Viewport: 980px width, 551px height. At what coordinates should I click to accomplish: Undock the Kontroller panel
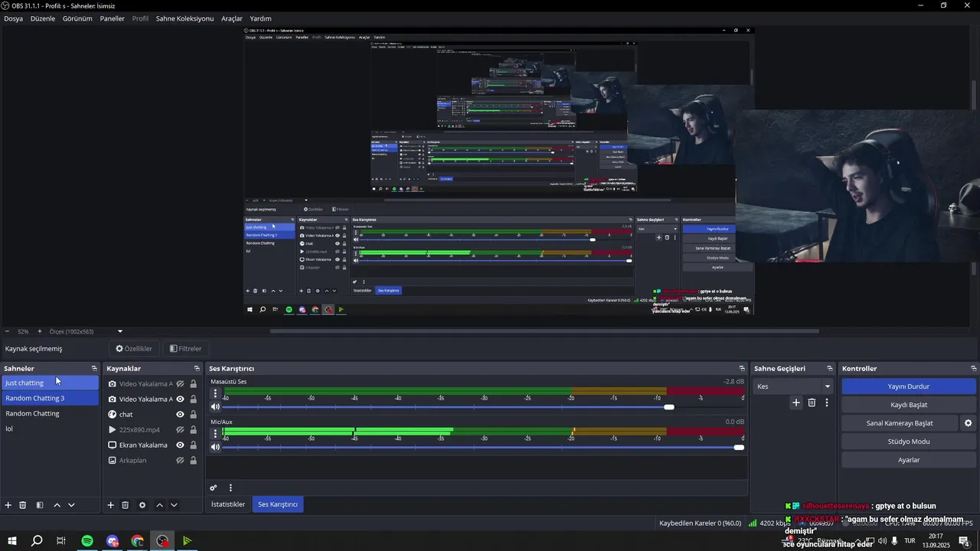pyautogui.click(x=973, y=369)
